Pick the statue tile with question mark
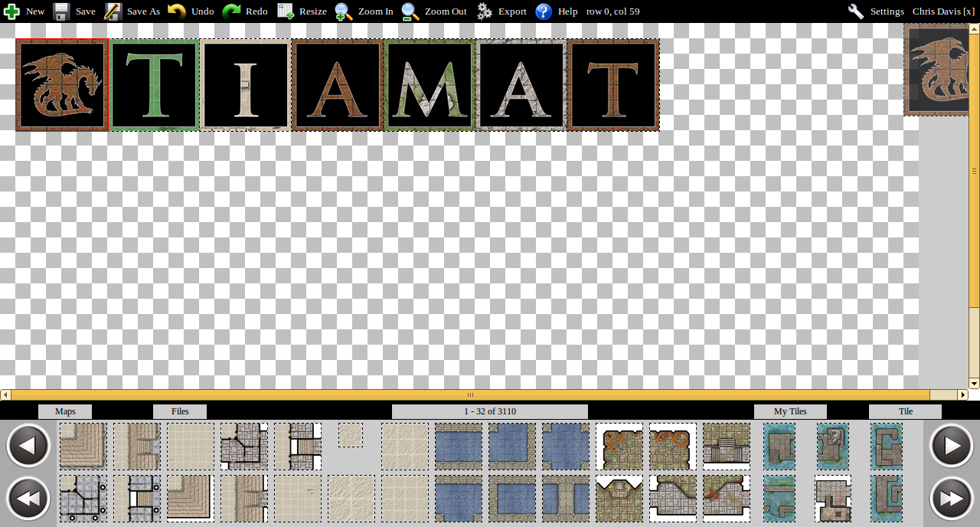Image resolution: width=980 pixels, height=527 pixels. (833, 447)
